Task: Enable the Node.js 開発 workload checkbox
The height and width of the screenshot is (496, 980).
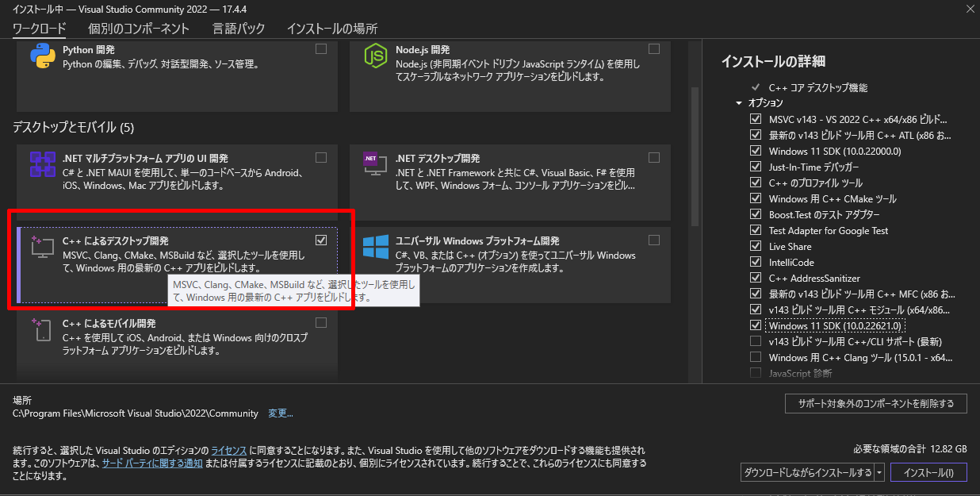Action: [x=654, y=49]
